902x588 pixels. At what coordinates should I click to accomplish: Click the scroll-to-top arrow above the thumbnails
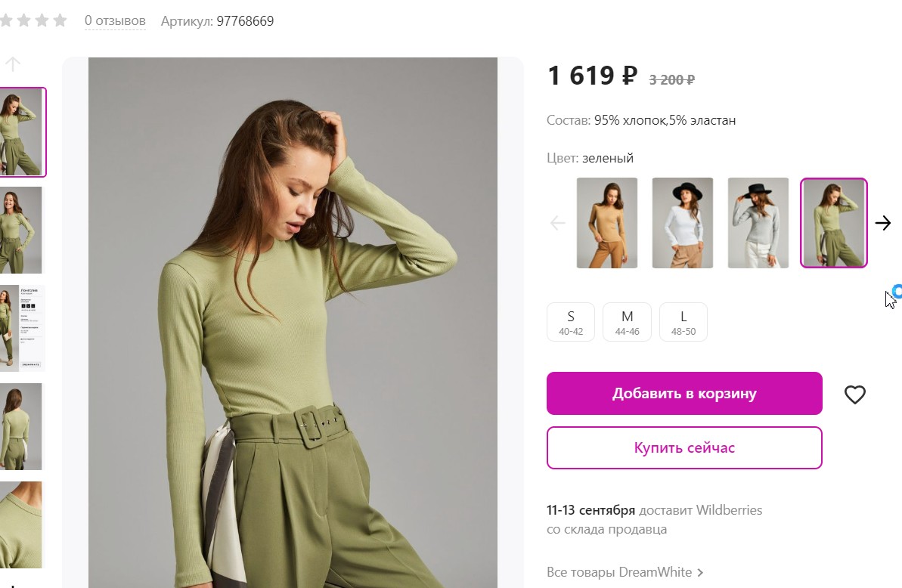tap(12, 63)
